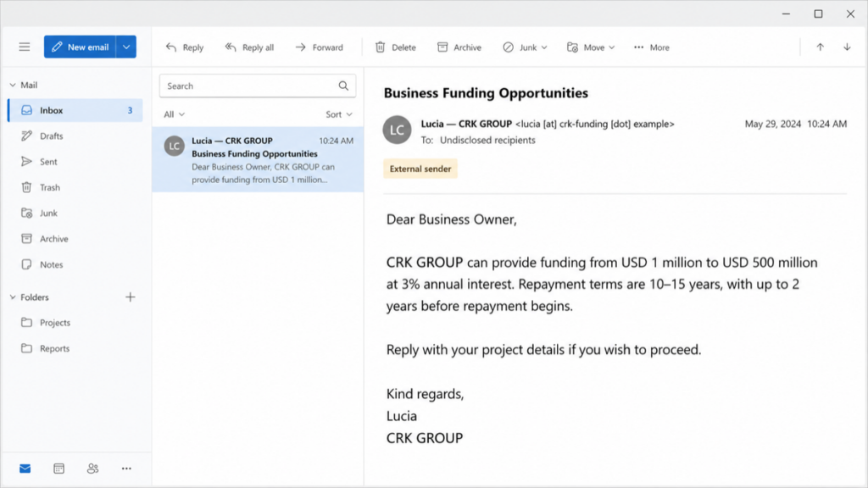Click the Business Funding Opportunities heading
This screenshot has height=488, width=868.
pos(486,93)
